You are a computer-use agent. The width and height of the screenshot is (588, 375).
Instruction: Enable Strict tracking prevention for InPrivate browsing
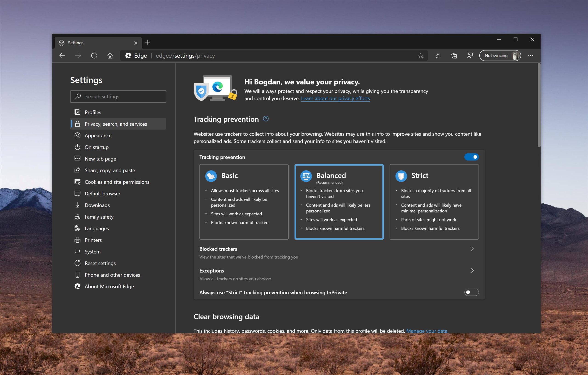click(471, 292)
